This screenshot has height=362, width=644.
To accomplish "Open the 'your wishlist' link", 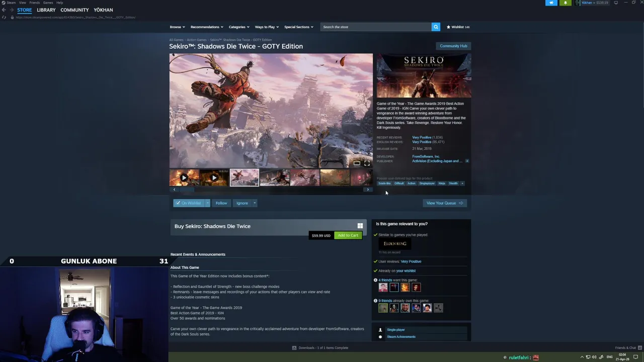I will click(406, 271).
